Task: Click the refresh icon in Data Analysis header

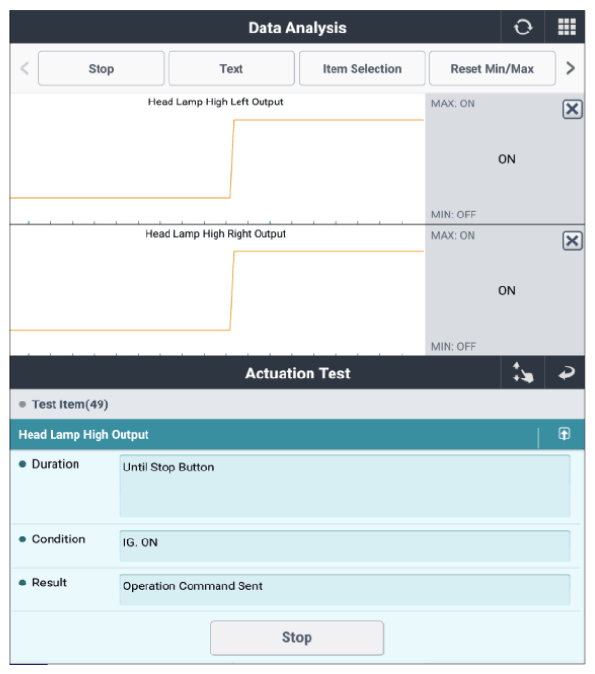Action: point(522,27)
